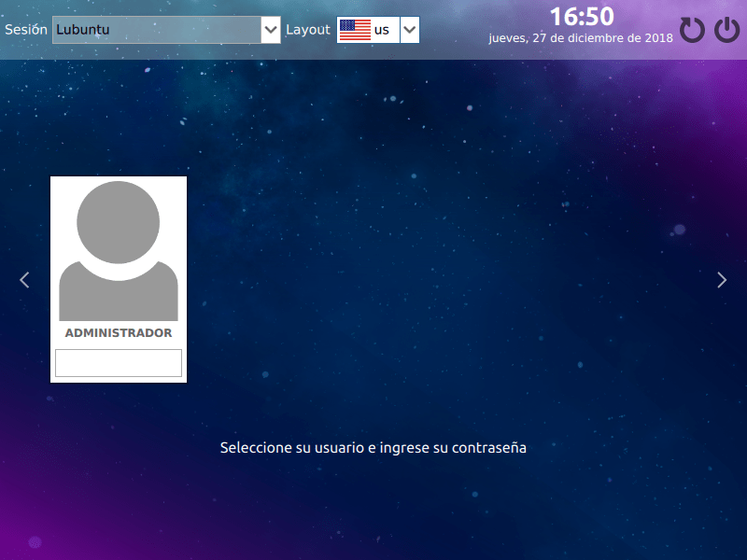
Task: Open the session combo box showing Lubuntu
Action: [x=159, y=29]
